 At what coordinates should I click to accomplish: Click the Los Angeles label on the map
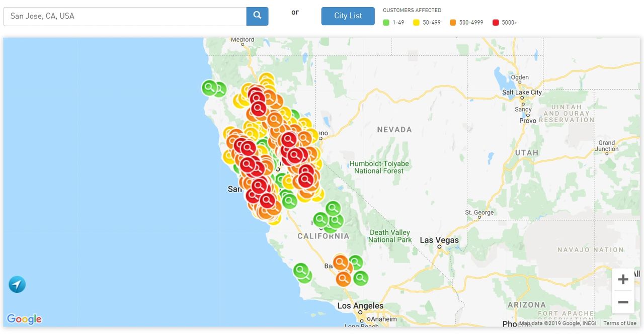(360, 306)
